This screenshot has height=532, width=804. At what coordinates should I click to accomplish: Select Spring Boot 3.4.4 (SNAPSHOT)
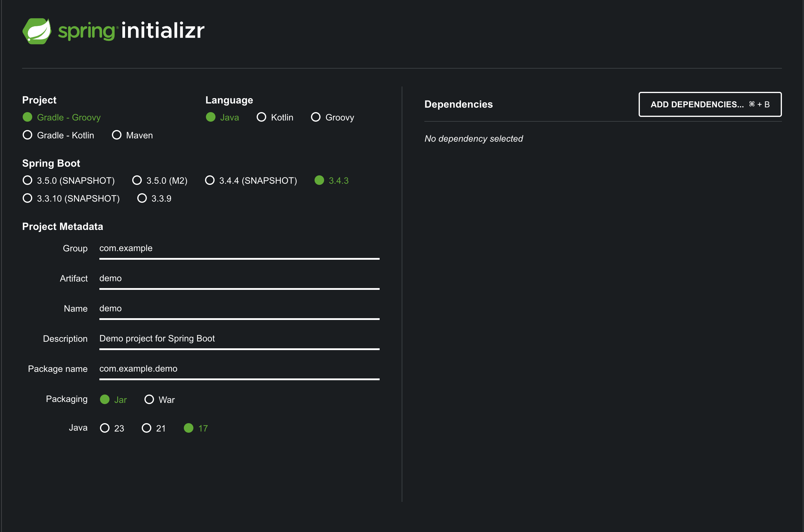(210, 180)
